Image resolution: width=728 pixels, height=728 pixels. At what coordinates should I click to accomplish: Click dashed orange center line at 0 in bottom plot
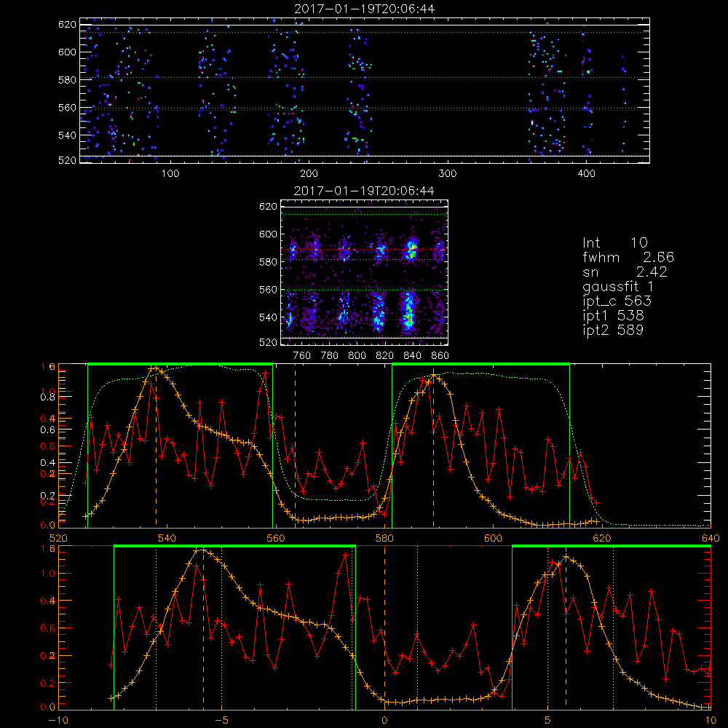point(384,627)
